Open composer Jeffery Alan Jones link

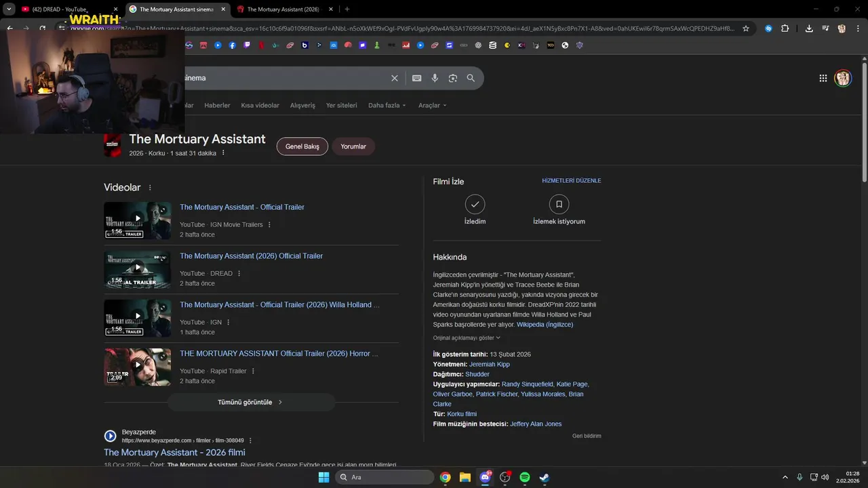(x=536, y=424)
